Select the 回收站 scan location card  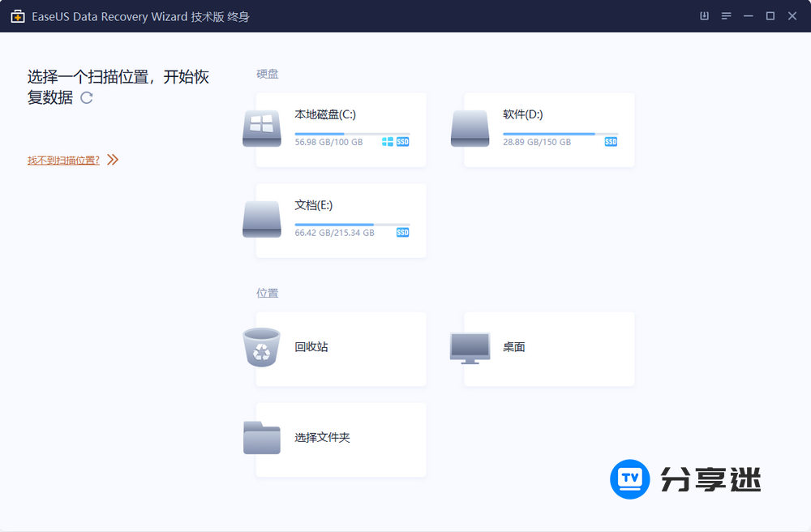[x=341, y=348]
